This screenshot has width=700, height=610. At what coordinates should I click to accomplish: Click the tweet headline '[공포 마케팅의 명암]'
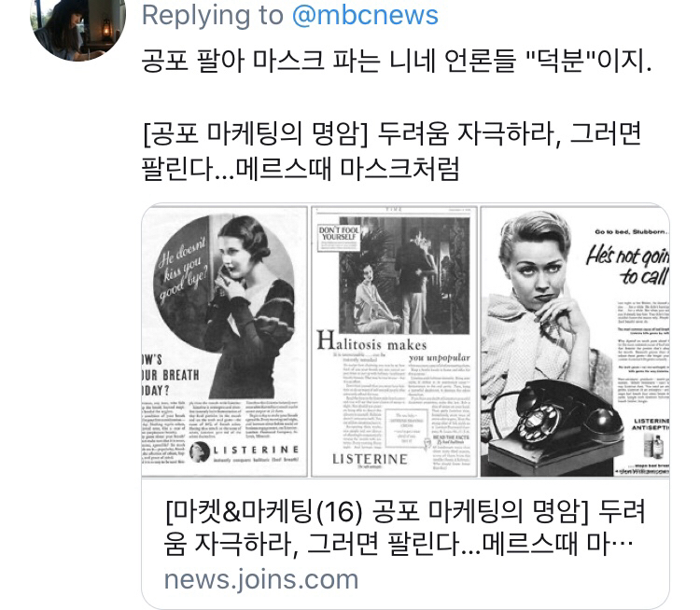tap(255, 133)
